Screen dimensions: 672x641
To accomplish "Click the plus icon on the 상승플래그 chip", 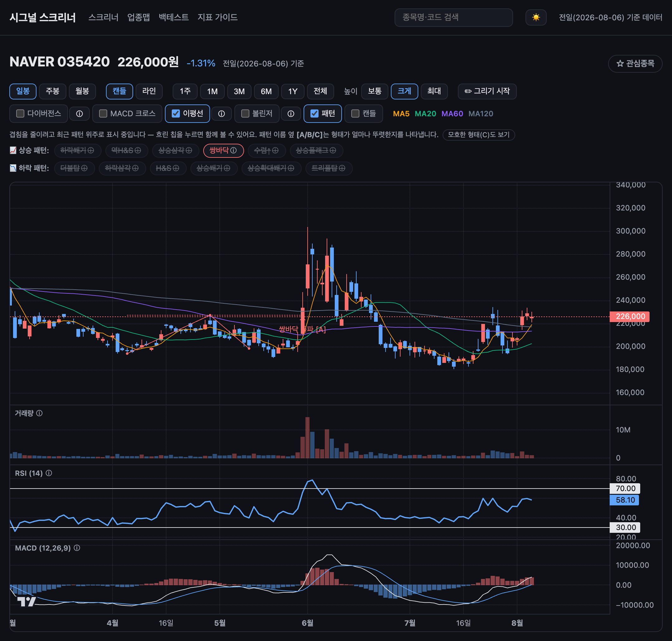I will pos(333,150).
